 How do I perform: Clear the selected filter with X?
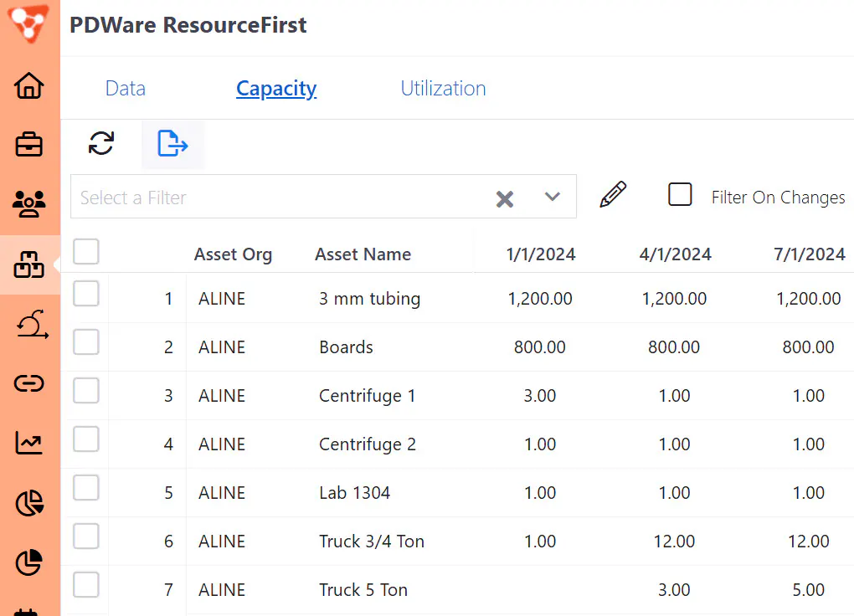pos(505,199)
